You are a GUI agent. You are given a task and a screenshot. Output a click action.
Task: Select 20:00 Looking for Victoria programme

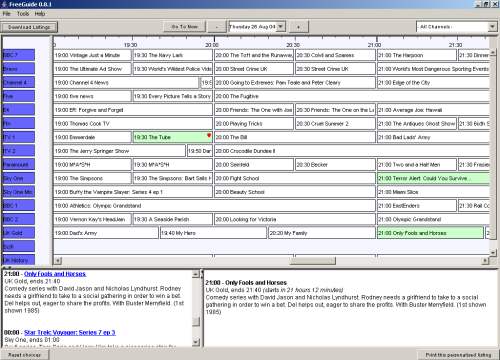tap(295, 219)
